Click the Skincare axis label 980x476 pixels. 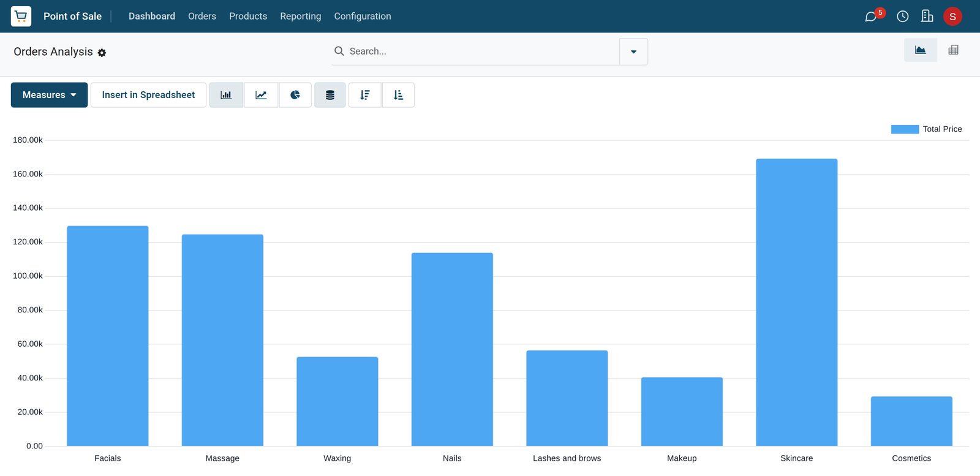click(797, 458)
